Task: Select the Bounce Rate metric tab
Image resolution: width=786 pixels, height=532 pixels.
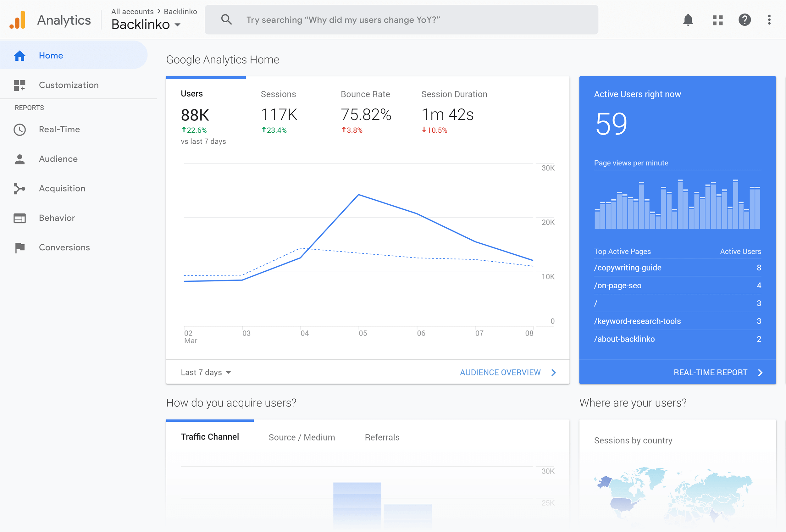Action: click(366, 113)
